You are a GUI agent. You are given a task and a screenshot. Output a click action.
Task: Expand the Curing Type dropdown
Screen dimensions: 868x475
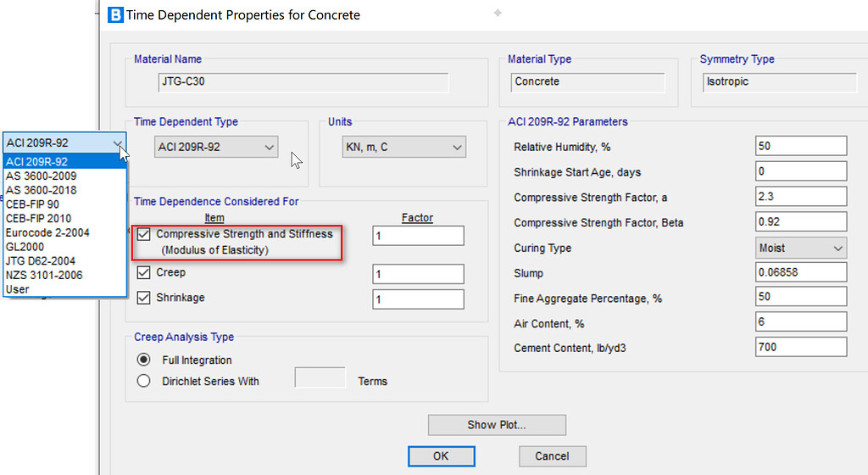[801, 249]
